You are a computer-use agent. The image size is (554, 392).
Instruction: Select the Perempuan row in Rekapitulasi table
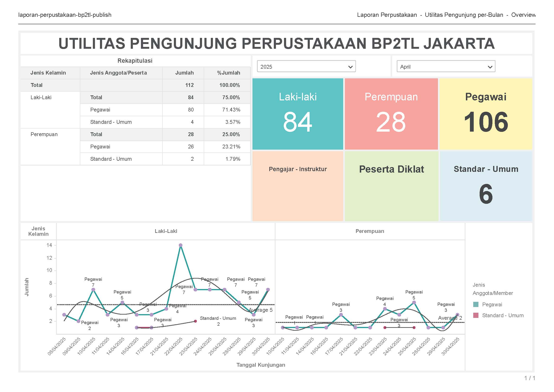[x=44, y=134]
